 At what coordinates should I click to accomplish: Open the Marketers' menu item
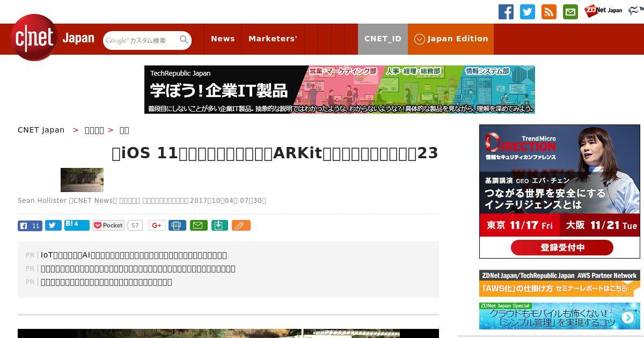click(x=273, y=39)
